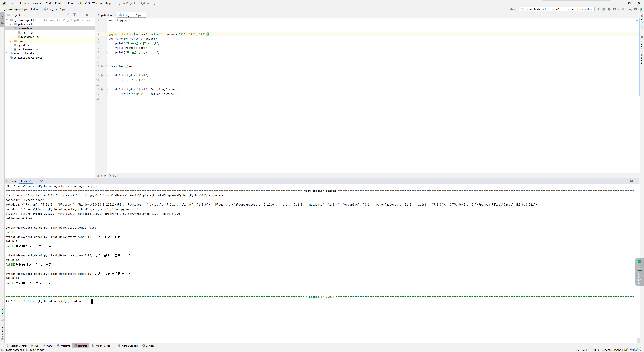
Task: Open the user account dropdown
Action: pos(512,9)
